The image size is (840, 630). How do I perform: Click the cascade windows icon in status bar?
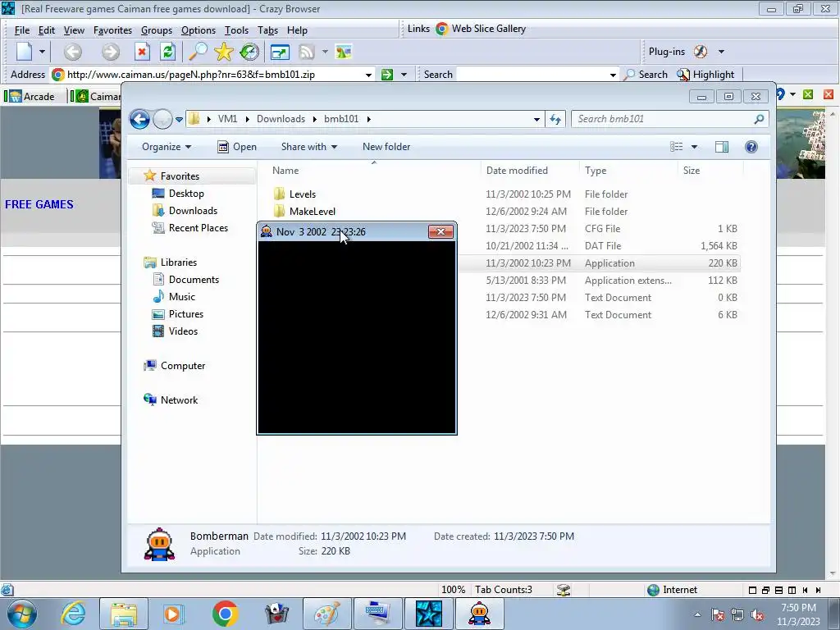point(765,590)
